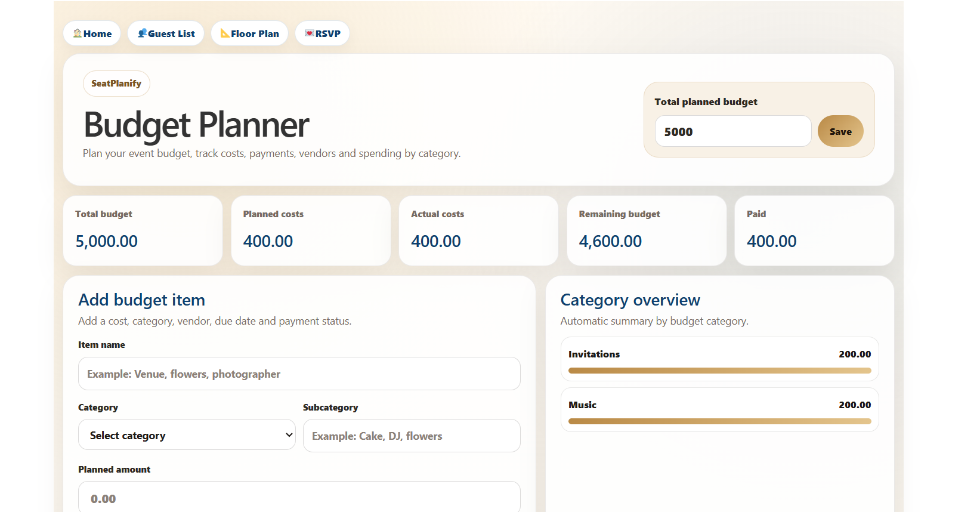Click the Category overview heading

(630, 300)
